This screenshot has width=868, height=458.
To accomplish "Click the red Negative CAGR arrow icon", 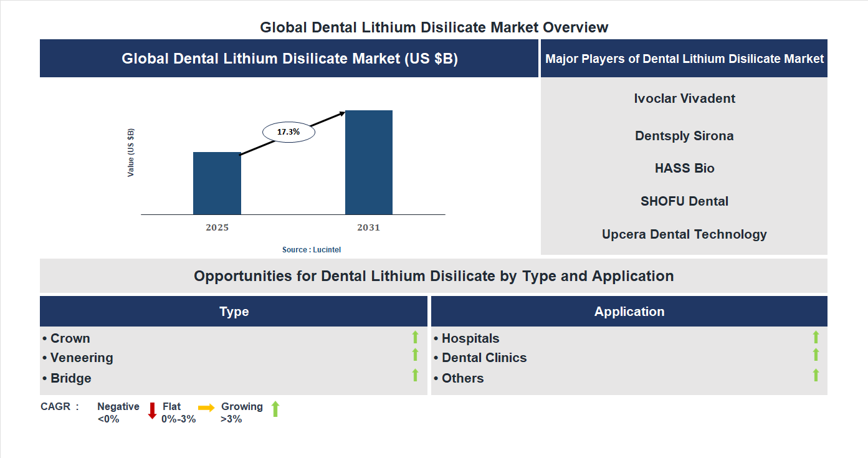I will click(x=151, y=411).
